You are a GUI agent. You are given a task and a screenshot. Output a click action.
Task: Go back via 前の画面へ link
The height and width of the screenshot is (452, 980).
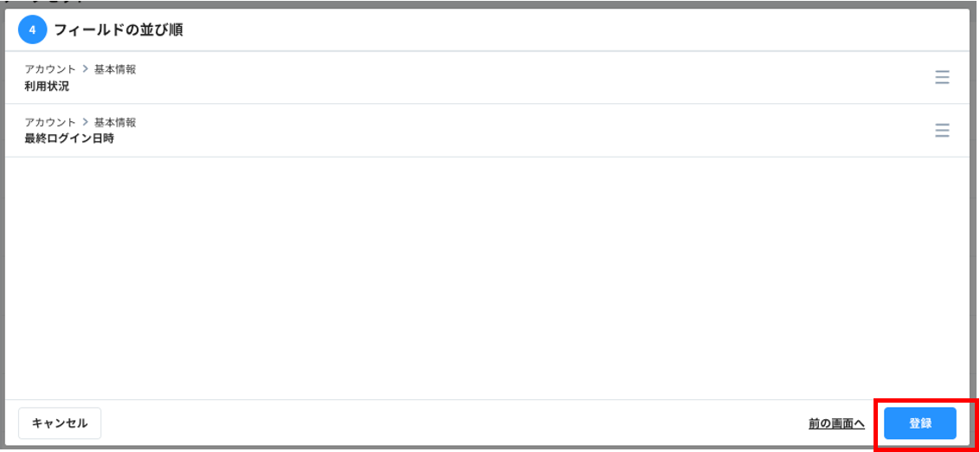[836, 423]
